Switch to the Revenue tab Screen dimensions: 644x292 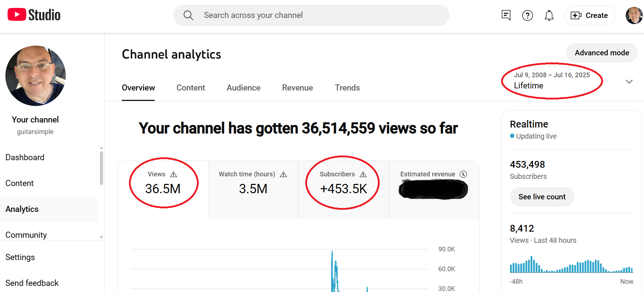click(297, 88)
